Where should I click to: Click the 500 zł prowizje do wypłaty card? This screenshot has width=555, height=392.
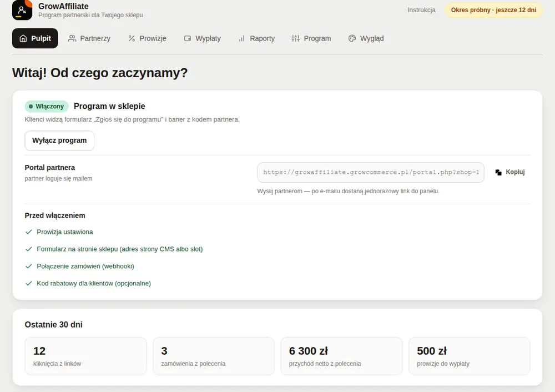pyautogui.click(x=470, y=356)
